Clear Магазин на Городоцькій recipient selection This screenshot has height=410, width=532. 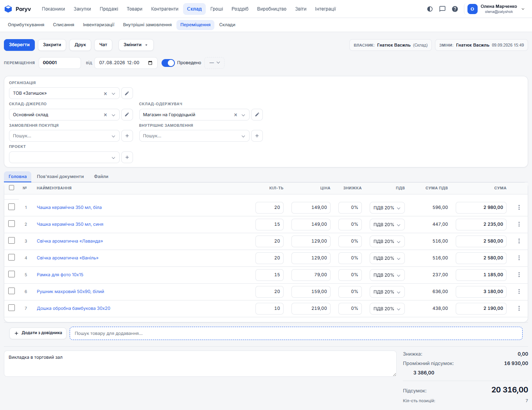tap(235, 115)
